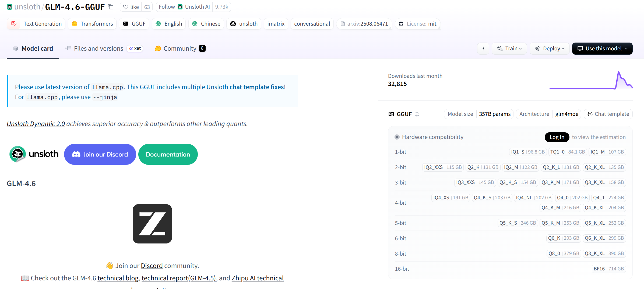Select the Q6_K 293 GB quant
This screenshot has height=289, width=644.
click(x=564, y=238)
